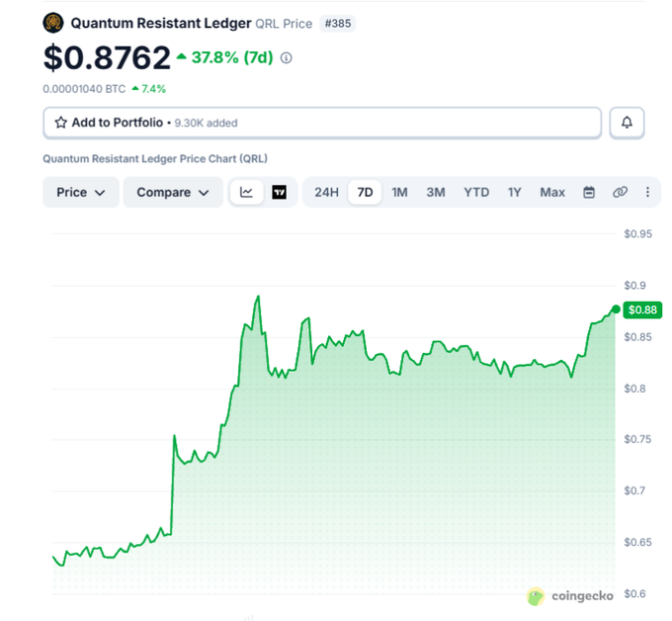Viewport: 672px width, 621px height.
Task: Open the Price dropdown
Action: pos(81,192)
